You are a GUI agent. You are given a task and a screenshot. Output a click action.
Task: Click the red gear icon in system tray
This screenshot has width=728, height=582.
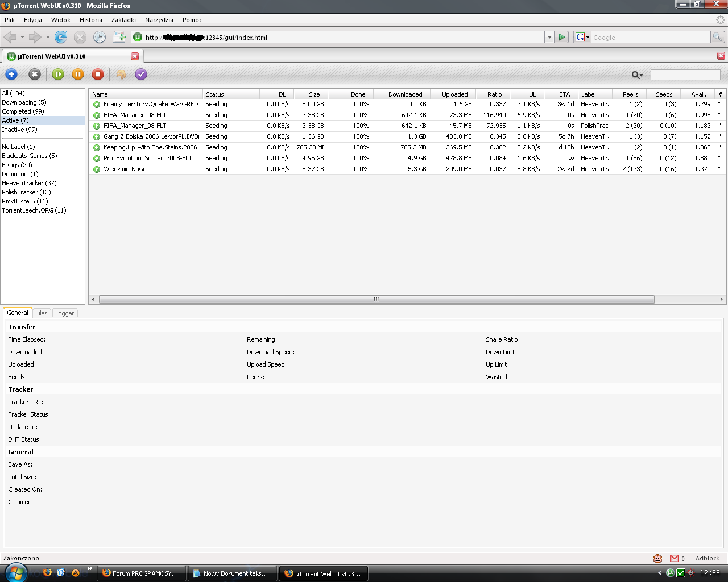coord(691,573)
